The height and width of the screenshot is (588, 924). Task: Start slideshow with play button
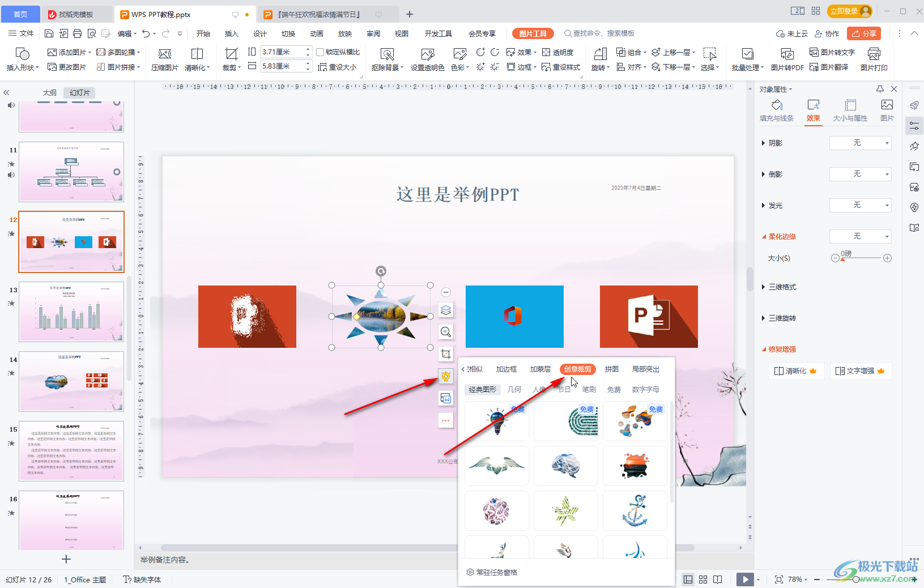745,580
